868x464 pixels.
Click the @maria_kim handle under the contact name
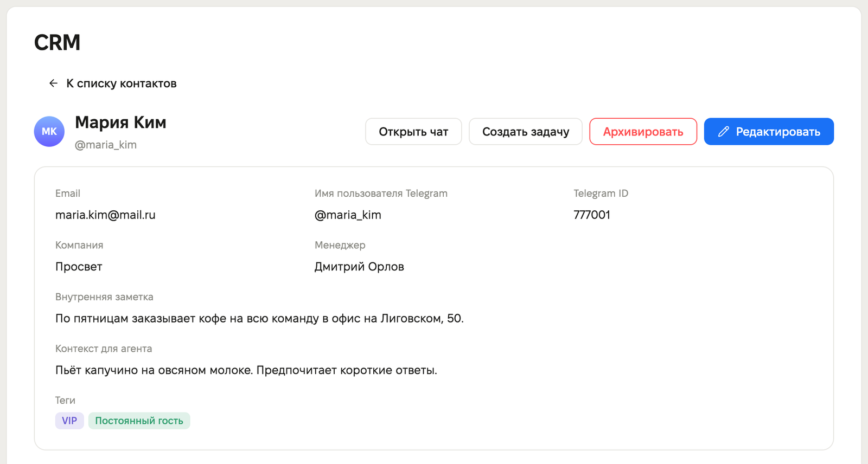tap(106, 145)
